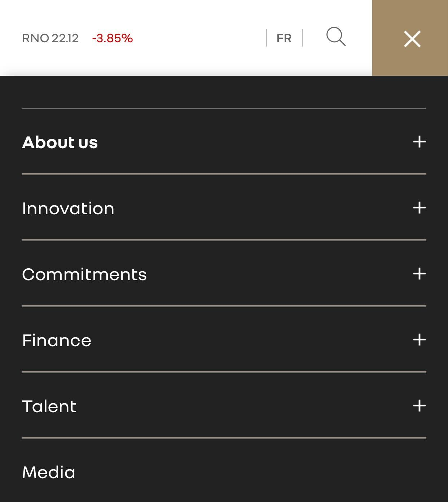Viewport: 448px width, 502px height.
Task: Switch language to FR
Action: click(x=284, y=38)
